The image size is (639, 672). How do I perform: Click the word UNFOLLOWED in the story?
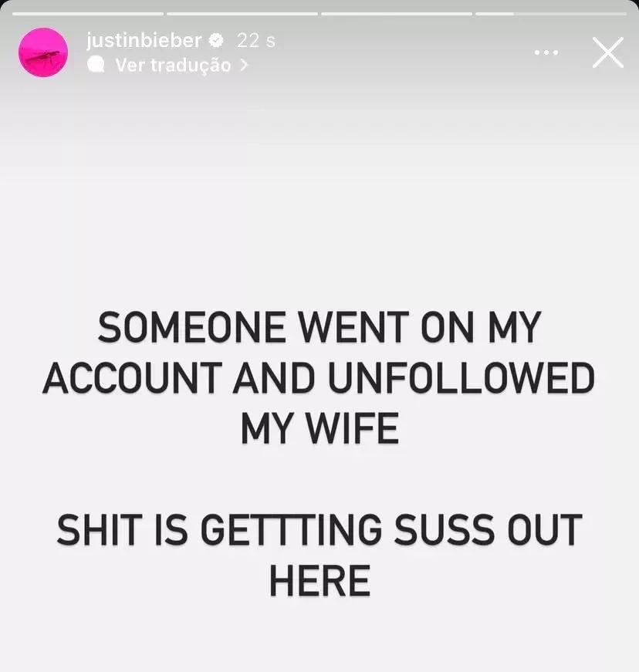point(462,377)
